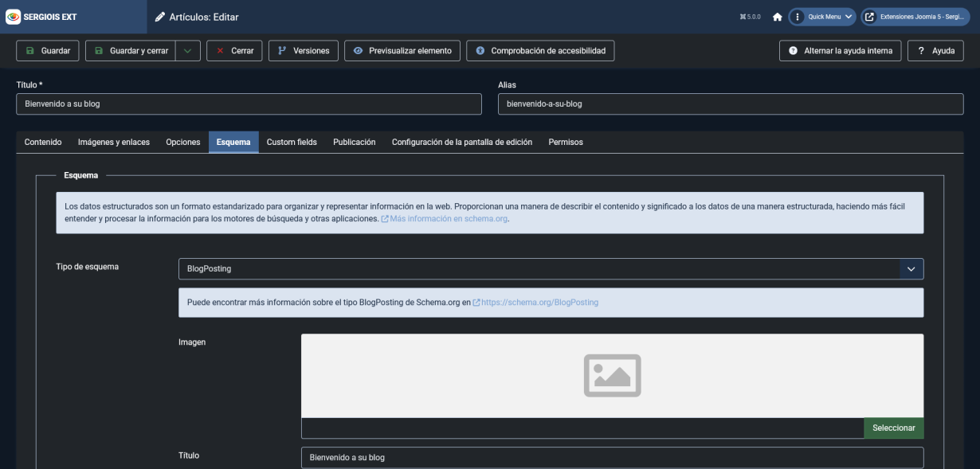This screenshot has width=980, height=469.
Task: Expand the Guardar y cerrar dropdown arrow
Action: tap(187, 51)
